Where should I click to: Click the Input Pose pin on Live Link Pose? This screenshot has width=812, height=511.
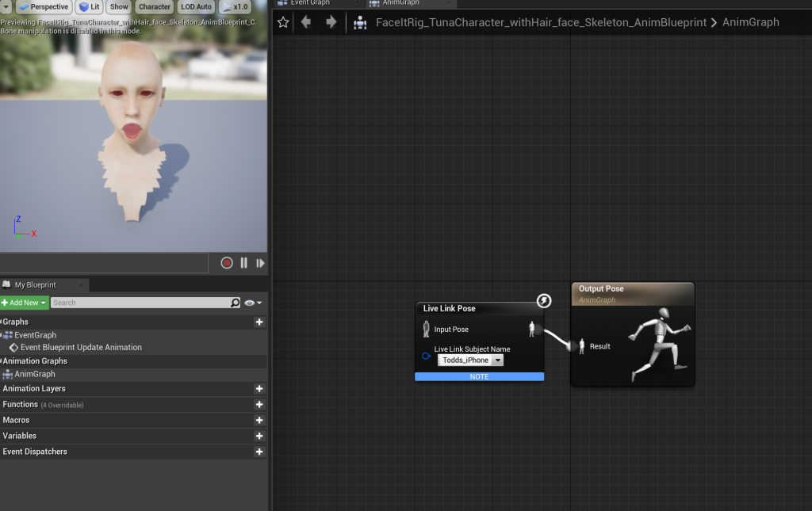pos(427,329)
